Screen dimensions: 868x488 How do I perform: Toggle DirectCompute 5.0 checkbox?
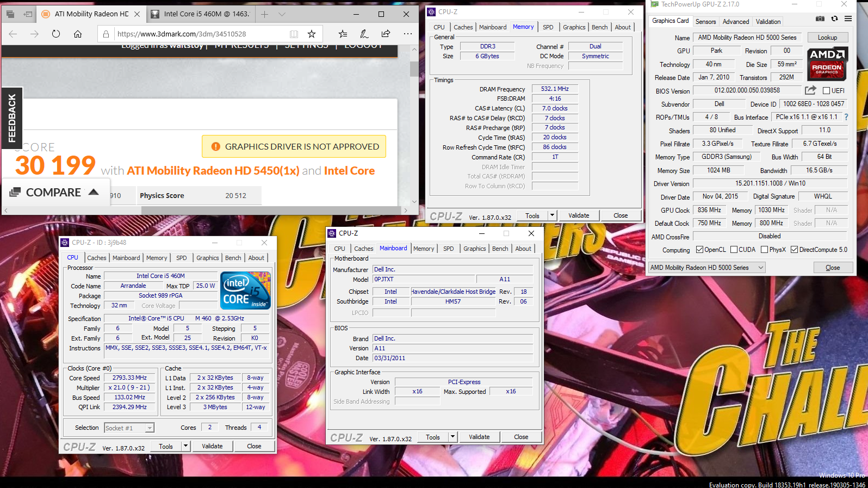[x=794, y=250]
